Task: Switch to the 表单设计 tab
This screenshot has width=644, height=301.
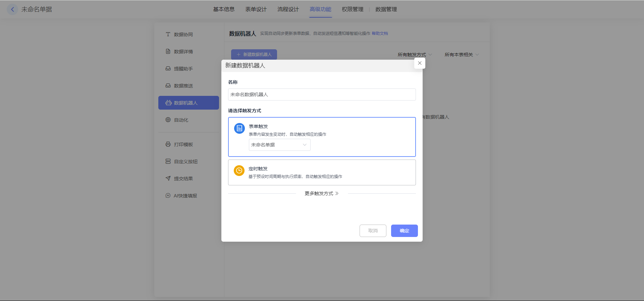Action: tap(256, 9)
